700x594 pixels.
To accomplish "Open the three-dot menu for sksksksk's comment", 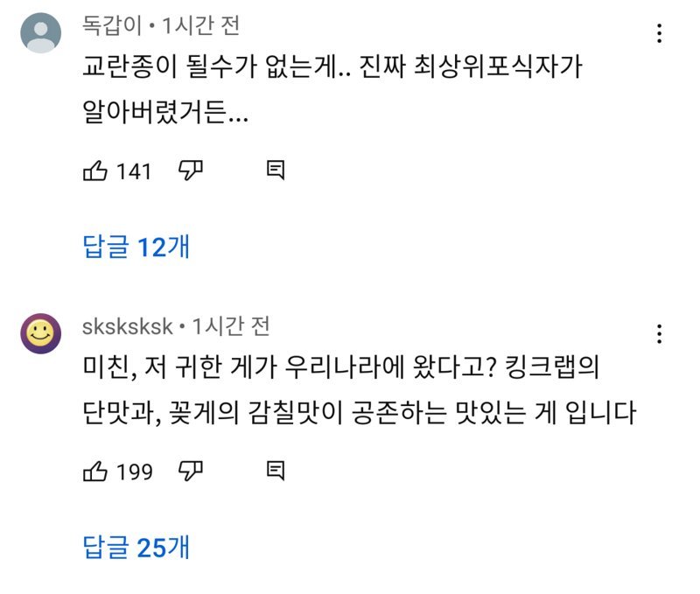I will 659,334.
